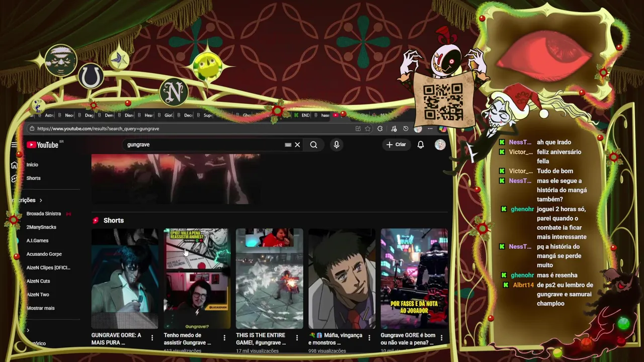Bookmark this page with star icon
Image resolution: width=644 pixels, height=362 pixels.
368,129
